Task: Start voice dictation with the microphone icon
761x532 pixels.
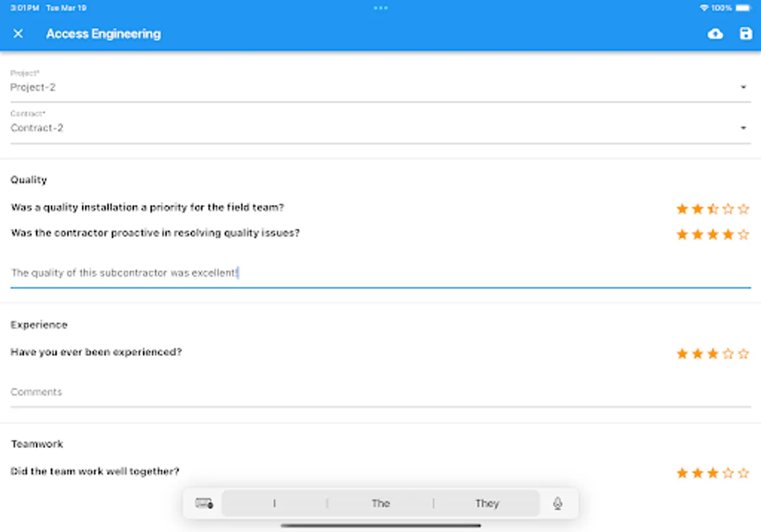Action: (556, 503)
